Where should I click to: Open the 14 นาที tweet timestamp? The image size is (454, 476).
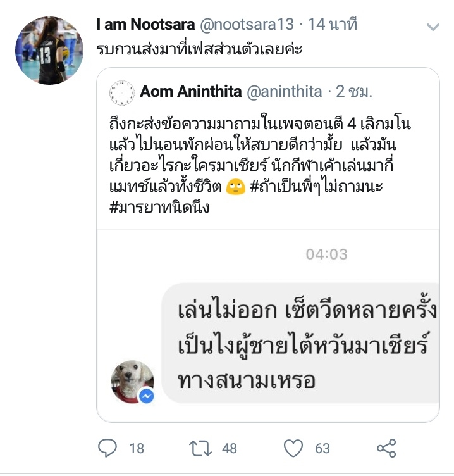(x=333, y=24)
